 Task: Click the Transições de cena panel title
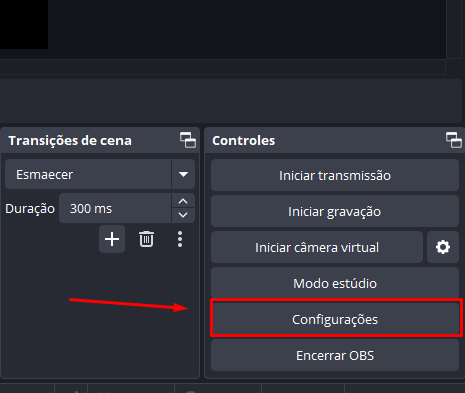pos(70,140)
